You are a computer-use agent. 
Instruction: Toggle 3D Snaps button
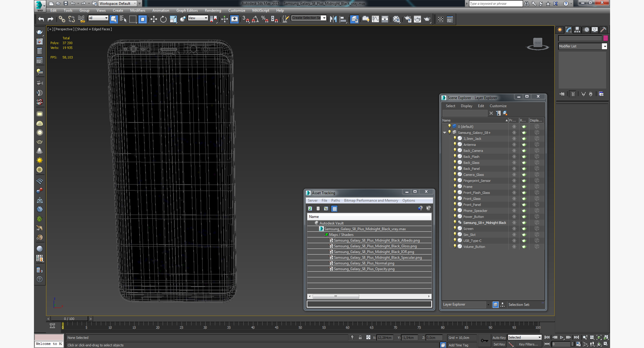pyautogui.click(x=246, y=19)
